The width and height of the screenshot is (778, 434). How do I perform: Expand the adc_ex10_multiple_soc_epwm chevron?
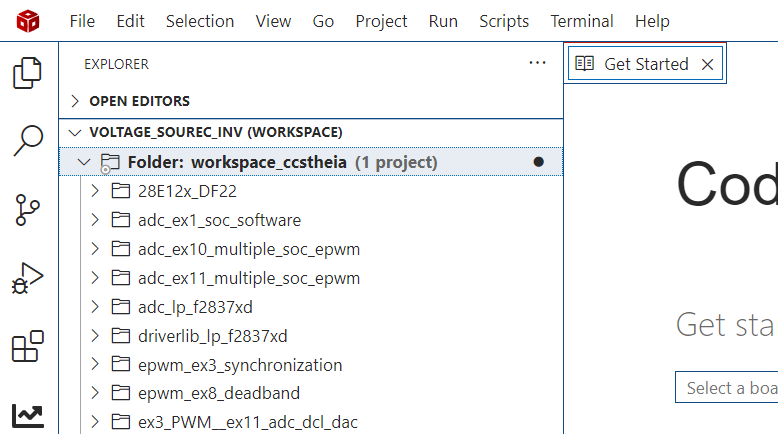tap(95, 249)
